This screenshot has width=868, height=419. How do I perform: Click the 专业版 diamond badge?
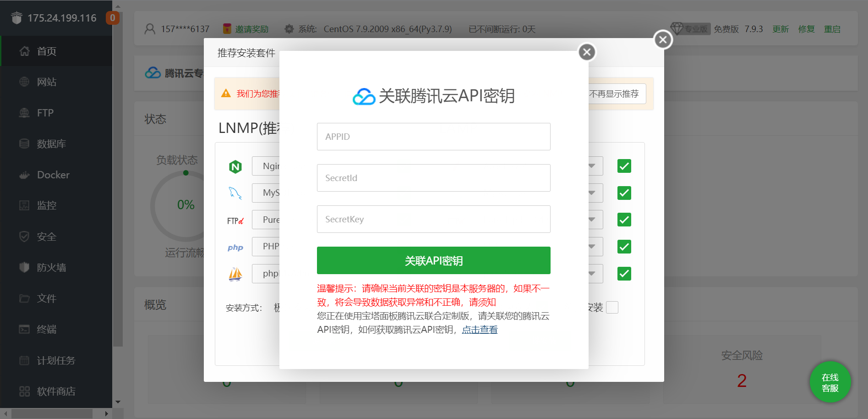690,28
